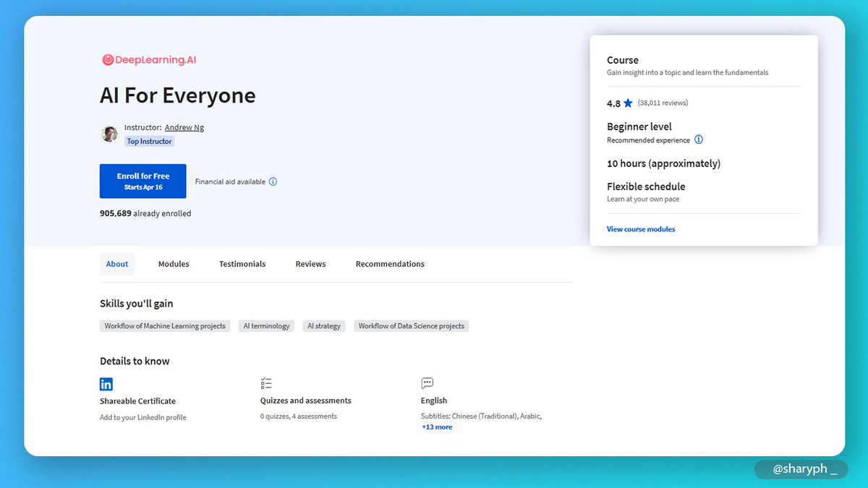Viewport: 868px width, 488px height.
Task: Click the English language heading
Action: [434, 401]
